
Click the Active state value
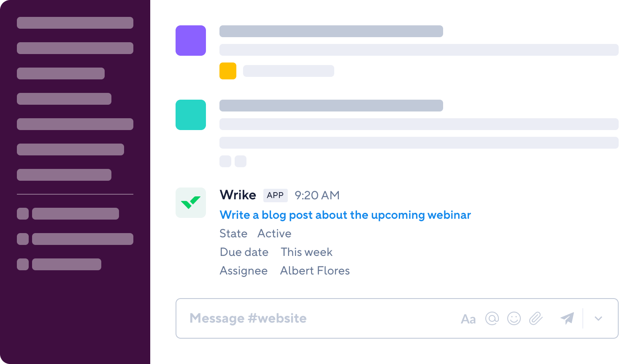(274, 234)
